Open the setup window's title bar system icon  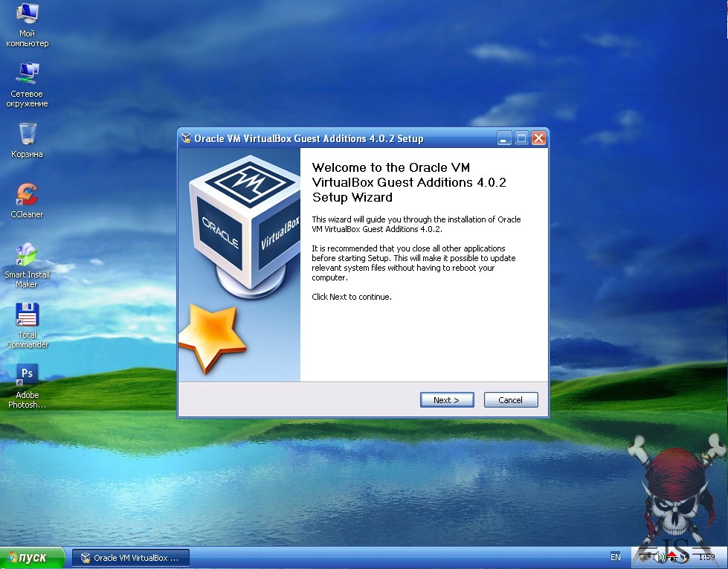point(186,138)
